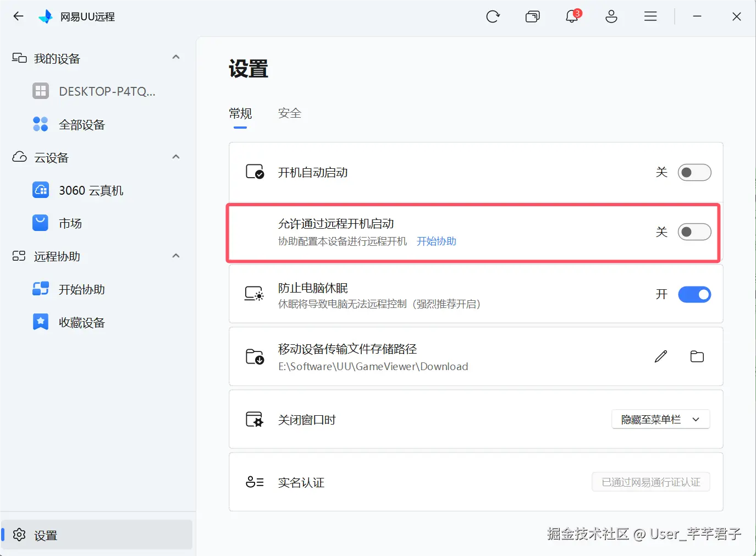Screen dimensions: 756x556
Task: Select DESKTOP-P4TQ... device name
Action: coord(107,91)
